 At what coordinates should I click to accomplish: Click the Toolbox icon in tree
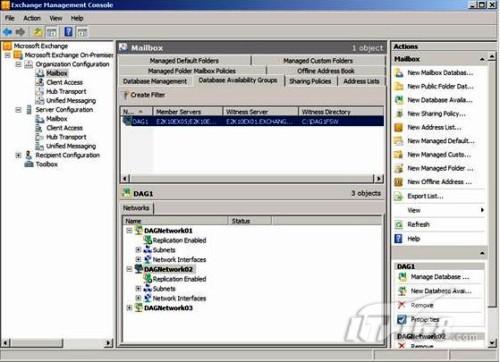(29, 164)
